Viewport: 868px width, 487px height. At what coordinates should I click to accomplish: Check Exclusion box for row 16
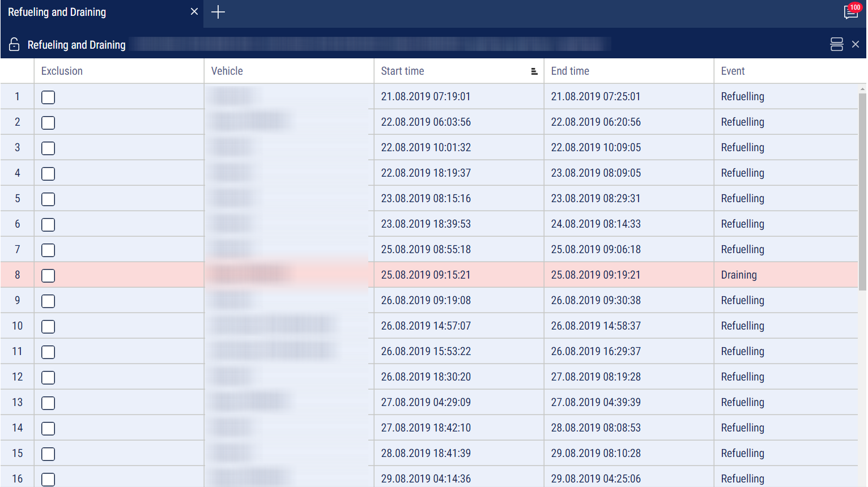click(48, 479)
